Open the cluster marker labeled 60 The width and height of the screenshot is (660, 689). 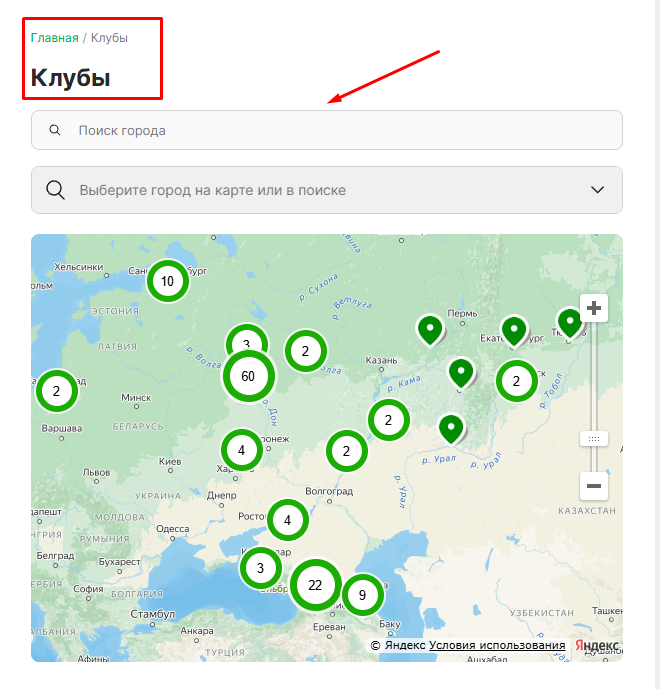tap(249, 376)
